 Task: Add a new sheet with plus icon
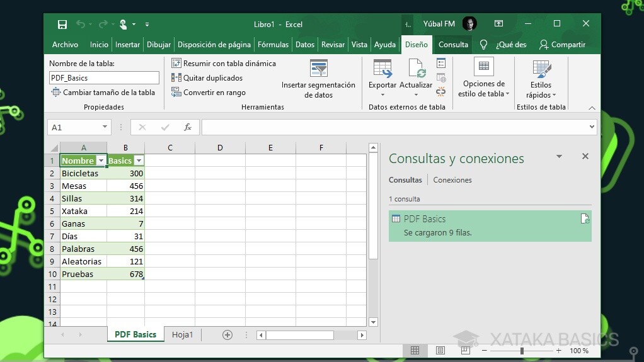(x=227, y=335)
